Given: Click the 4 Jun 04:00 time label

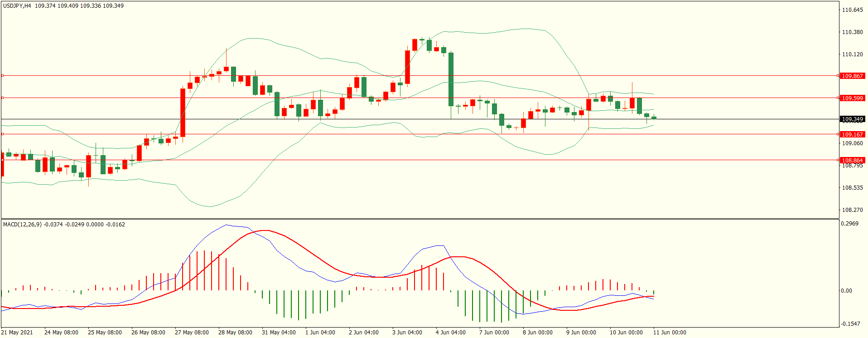Looking at the screenshot, I should (451, 333).
